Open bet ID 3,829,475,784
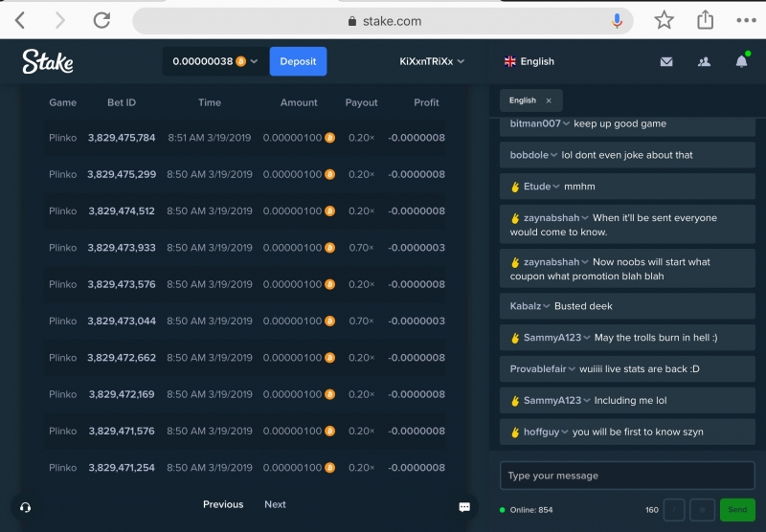The height and width of the screenshot is (532, 766). click(x=122, y=138)
